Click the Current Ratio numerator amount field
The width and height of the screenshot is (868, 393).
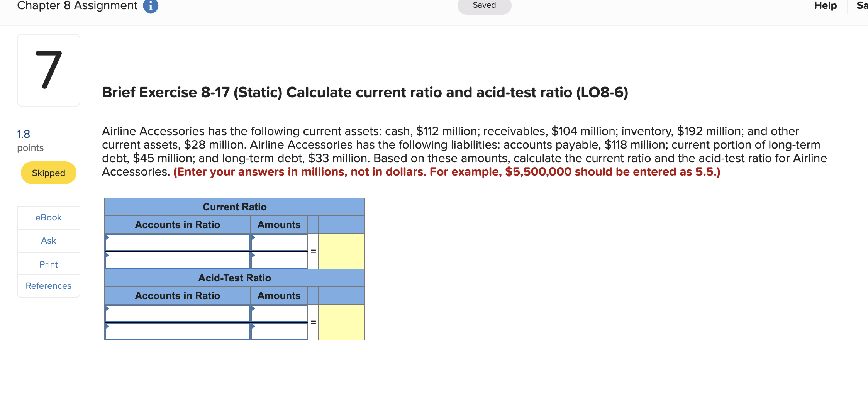[279, 242]
